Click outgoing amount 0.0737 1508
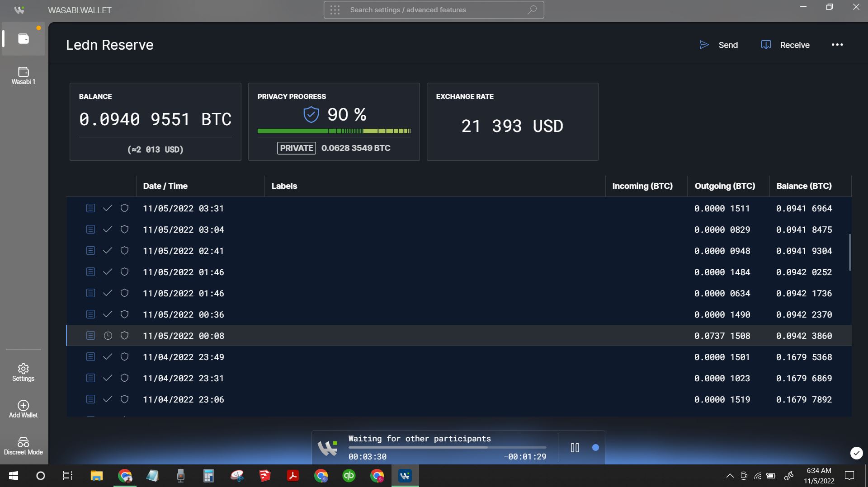The width and height of the screenshot is (868, 487). [x=722, y=336]
